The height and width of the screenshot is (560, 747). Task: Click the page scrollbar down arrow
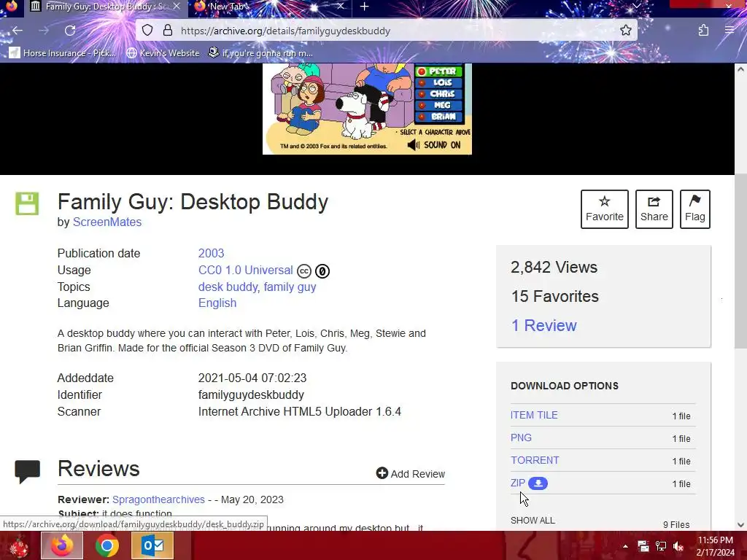740,525
